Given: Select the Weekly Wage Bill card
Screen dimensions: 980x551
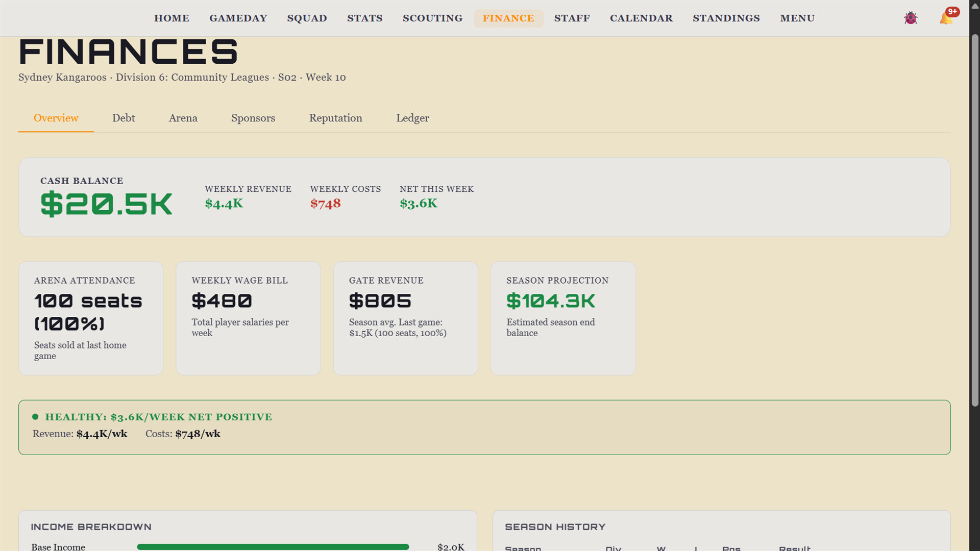Looking at the screenshot, I should click(x=248, y=318).
